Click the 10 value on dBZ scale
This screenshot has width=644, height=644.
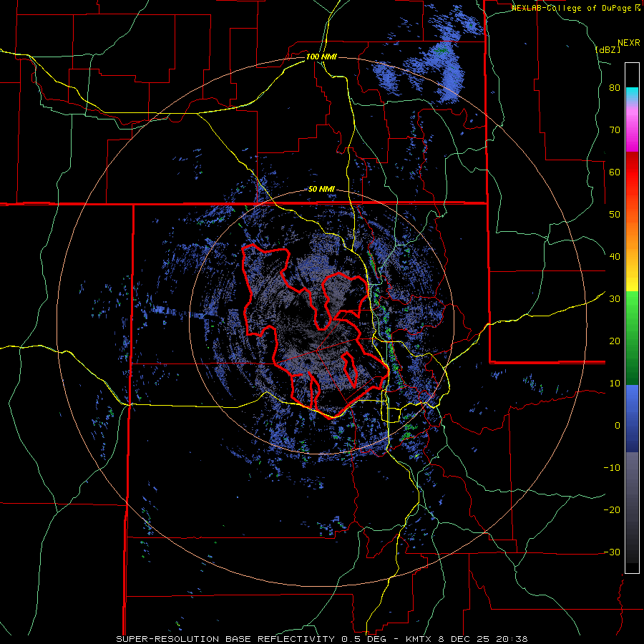coord(615,384)
